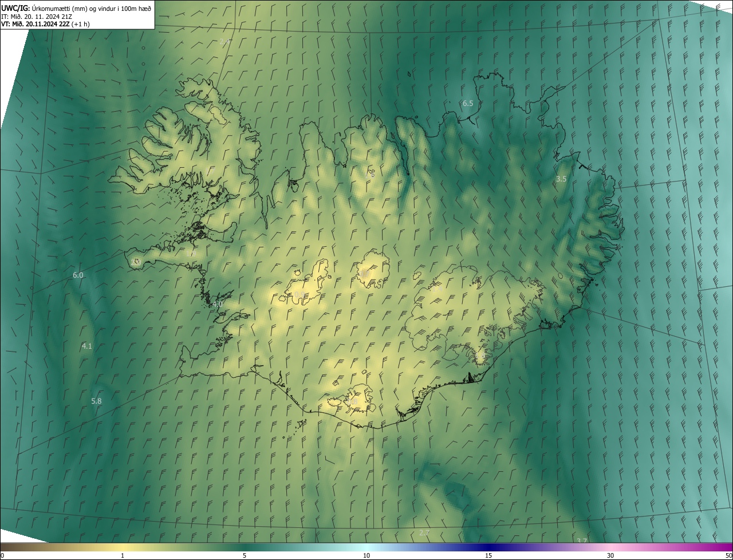Click the 0 tick on the color scale
Image resolution: width=733 pixels, height=560 pixels.
pyautogui.click(x=2, y=555)
